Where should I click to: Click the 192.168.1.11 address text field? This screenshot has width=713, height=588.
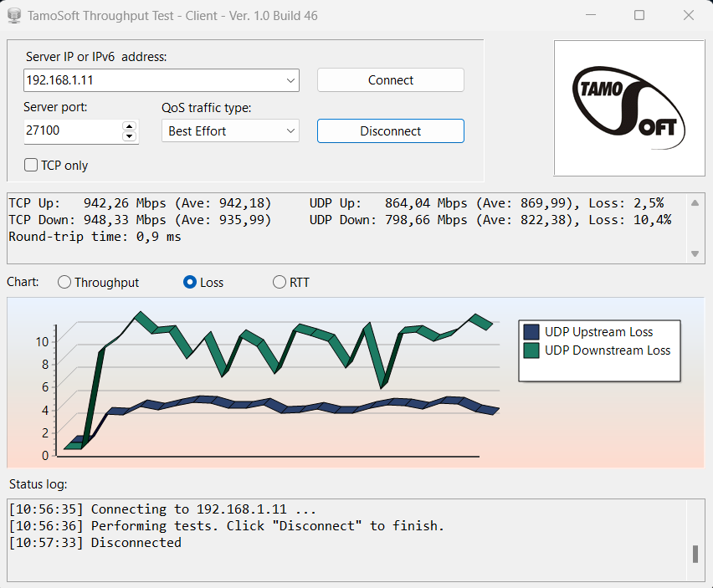click(x=154, y=80)
